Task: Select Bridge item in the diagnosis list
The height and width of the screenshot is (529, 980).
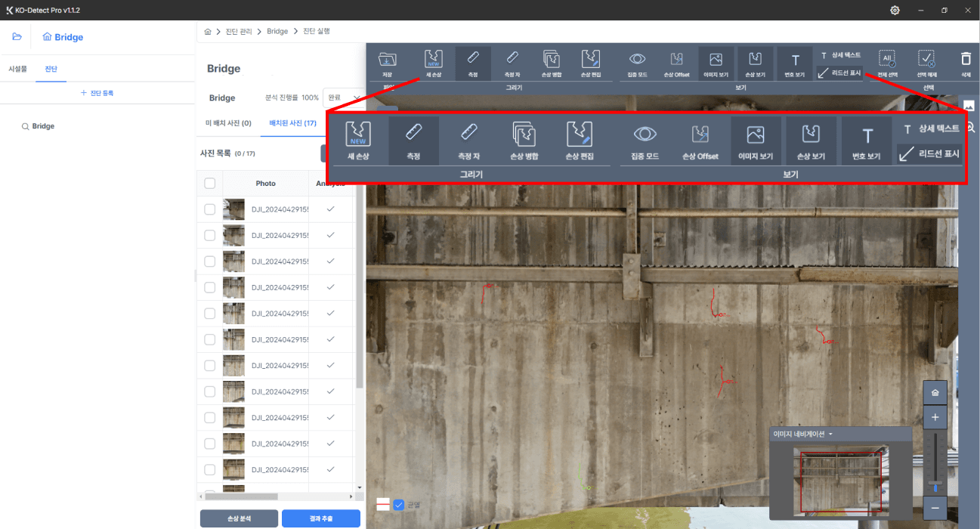Action: (x=43, y=126)
